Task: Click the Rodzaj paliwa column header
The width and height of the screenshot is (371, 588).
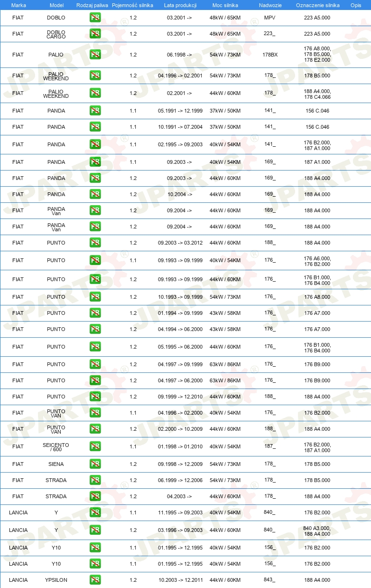Action: [92, 5]
